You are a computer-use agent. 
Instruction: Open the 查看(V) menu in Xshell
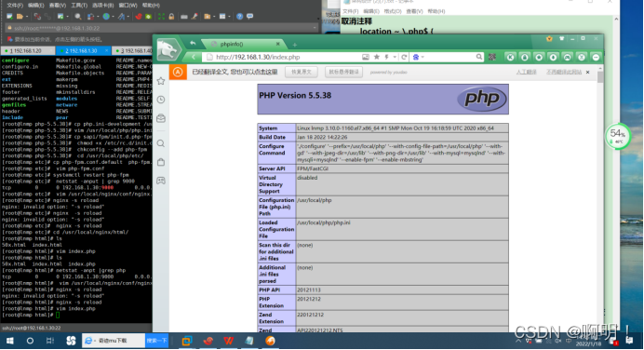point(57,6)
